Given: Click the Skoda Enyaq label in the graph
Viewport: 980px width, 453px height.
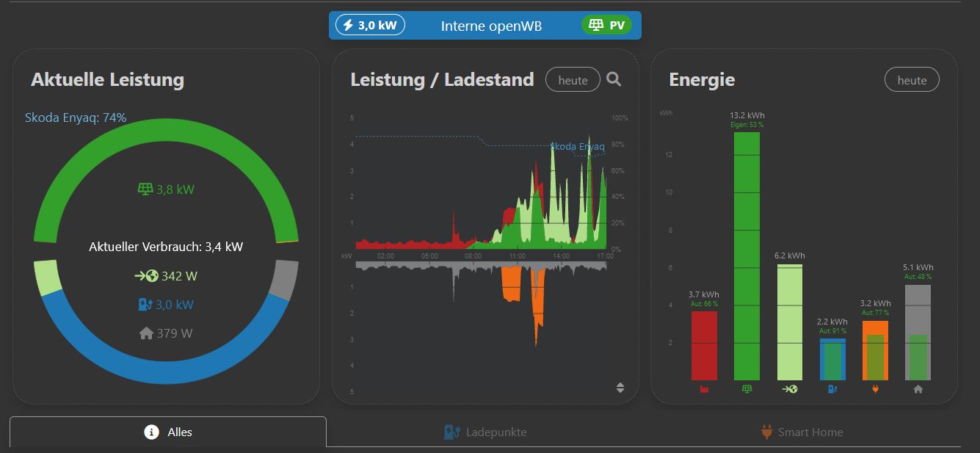Looking at the screenshot, I should (x=577, y=147).
